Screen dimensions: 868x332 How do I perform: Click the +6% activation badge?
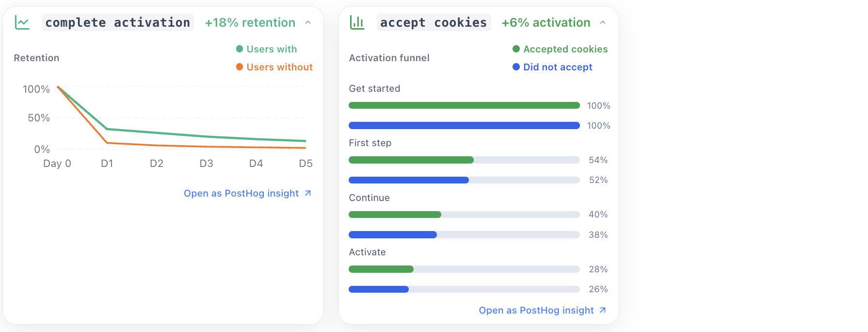546,22
